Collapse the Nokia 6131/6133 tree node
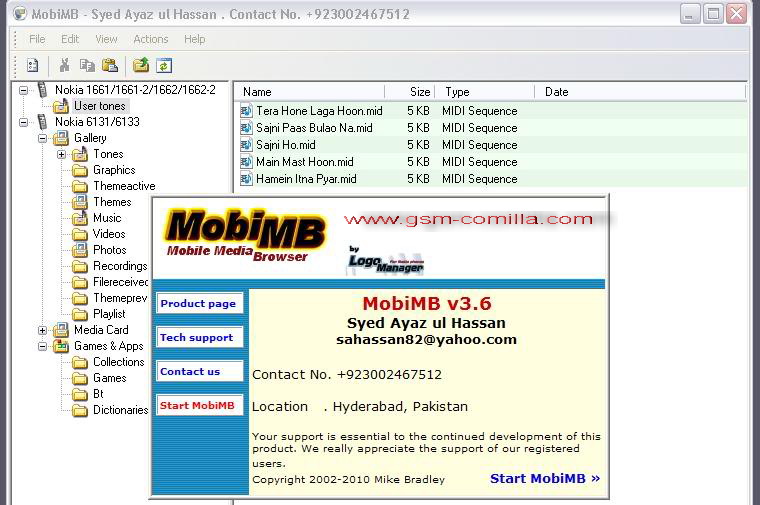Viewport: 760px width, 505px height. coord(23,122)
